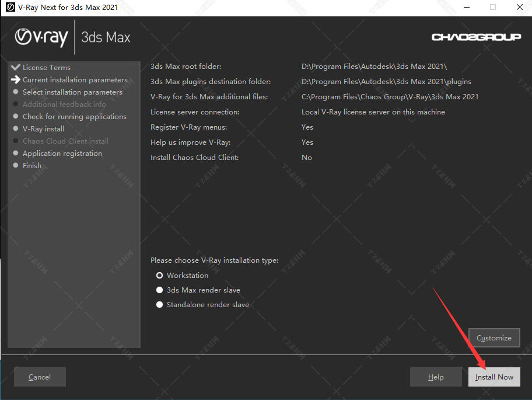
Task: Go to the Application registration step
Action: (62, 153)
